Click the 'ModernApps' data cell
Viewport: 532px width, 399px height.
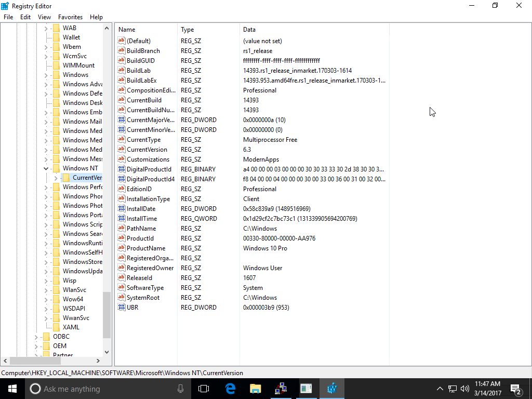(261, 159)
